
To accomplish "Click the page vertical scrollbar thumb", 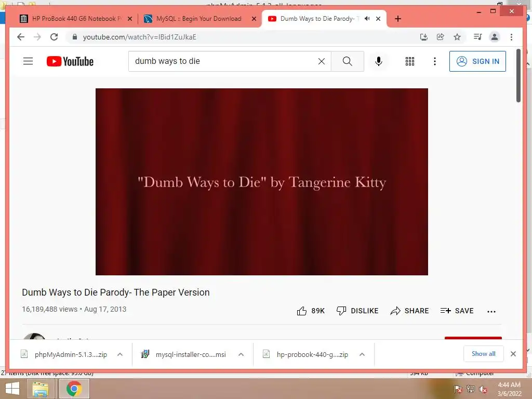I will (518, 75).
